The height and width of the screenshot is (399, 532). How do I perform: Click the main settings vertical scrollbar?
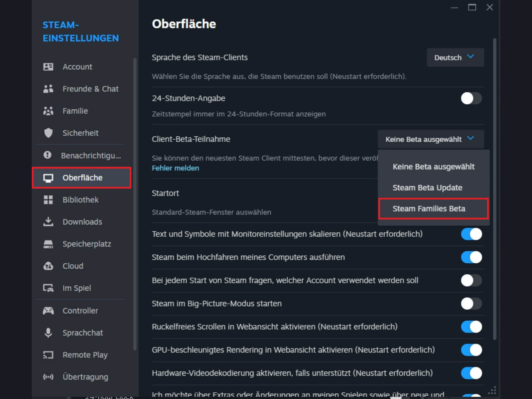[x=495, y=189]
